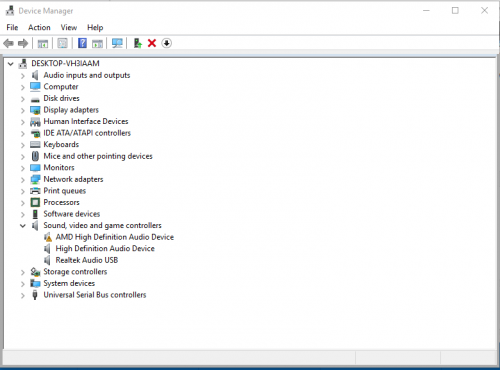This screenshot has height=370, width=500.
Task: Click the Keyboards icon
Action: pyautogui.click(x=35, y=145)
